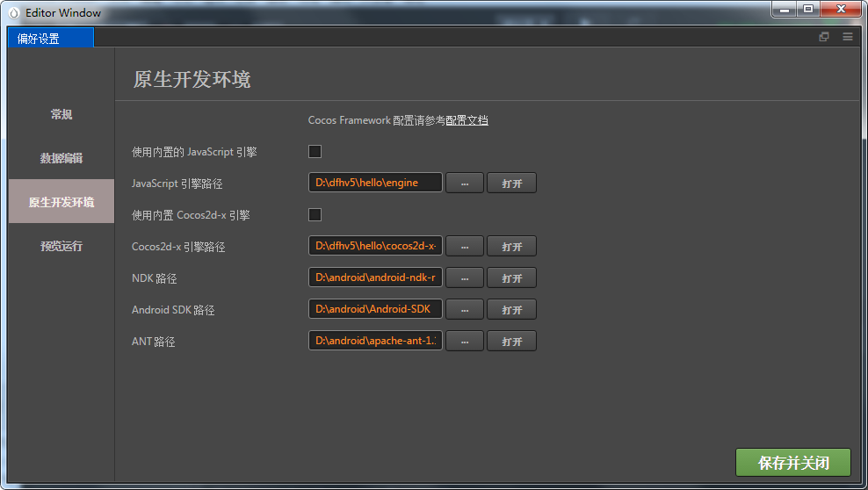
Task: Enable the built-in JavaScript engine checkbox
Action: pos(315,152)
